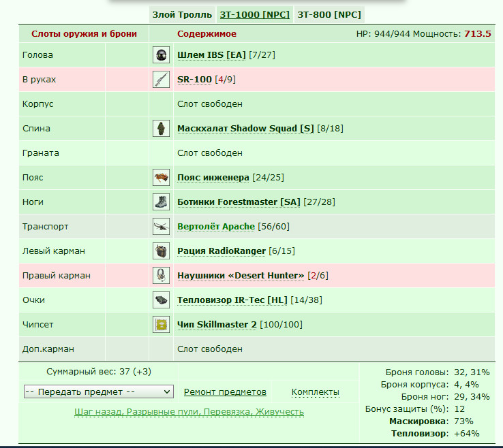Open the SR-100 weapon link
This screenshot has height=448, width=503.
pyautogui.click(x=194, y=80)
